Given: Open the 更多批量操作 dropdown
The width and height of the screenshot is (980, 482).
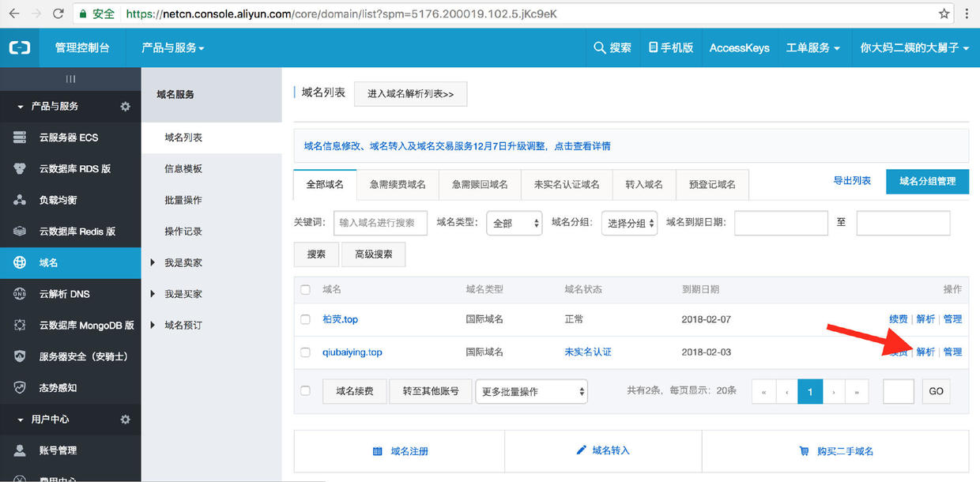Looking at the screenshot, I should point(531,391).
